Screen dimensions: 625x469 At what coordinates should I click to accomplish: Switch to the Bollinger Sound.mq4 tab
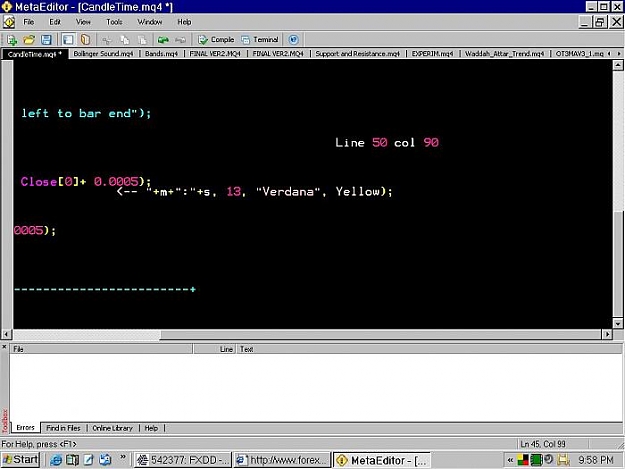click(103, 53)
